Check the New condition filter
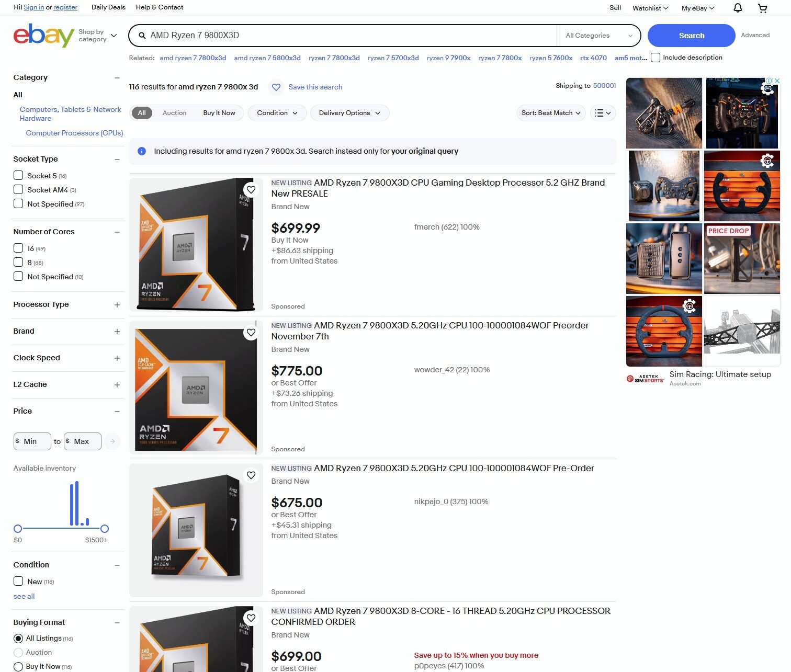This screenshot has width=791, height=672. [x=18, y=581]
